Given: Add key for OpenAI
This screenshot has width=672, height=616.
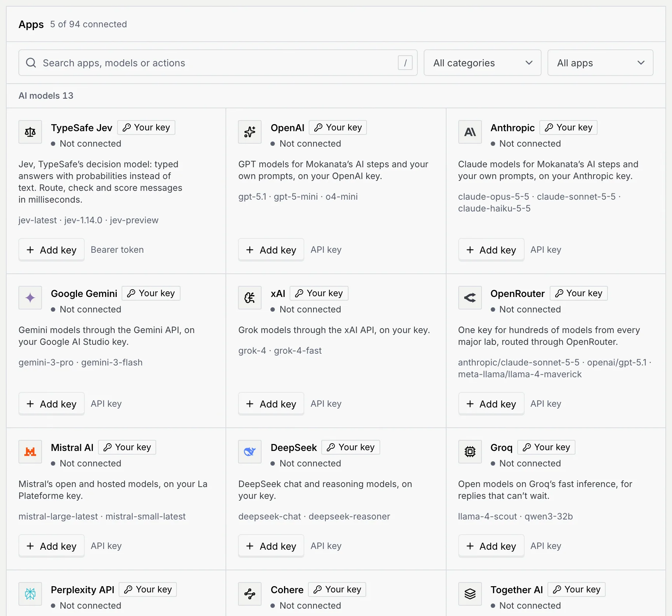Looking at the screenshot, I should [271, 250].
